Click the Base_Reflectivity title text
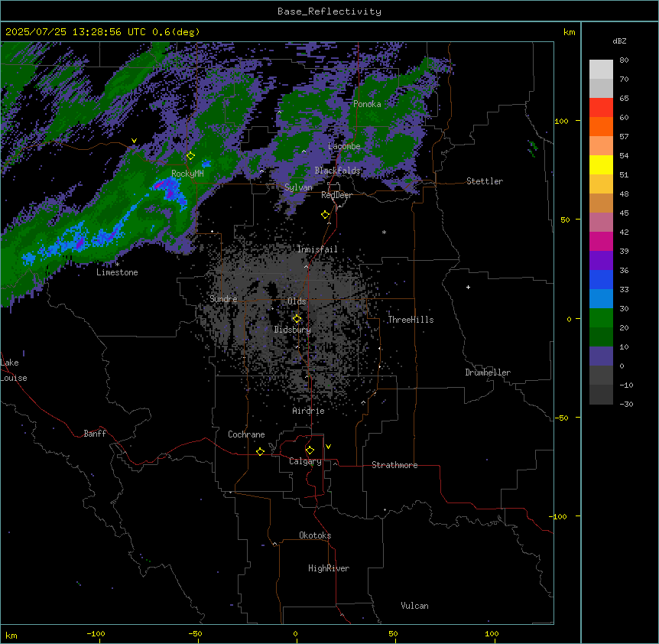 click(329, 11)
